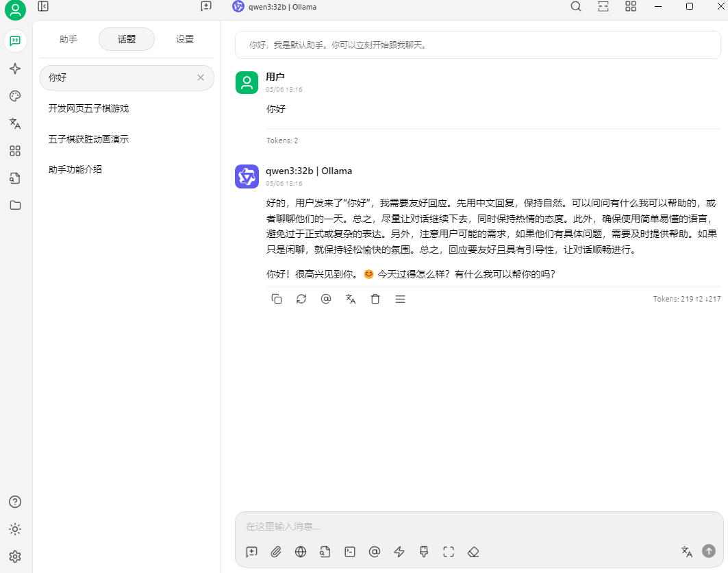728x573 pixels.
Task: Open the mini apps grid in the top bar
Action: 631,6
